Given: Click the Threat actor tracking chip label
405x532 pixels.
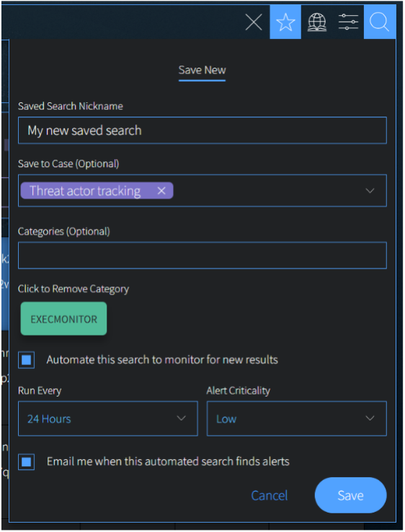Looking at the screenshot, I should pos(85,191).
